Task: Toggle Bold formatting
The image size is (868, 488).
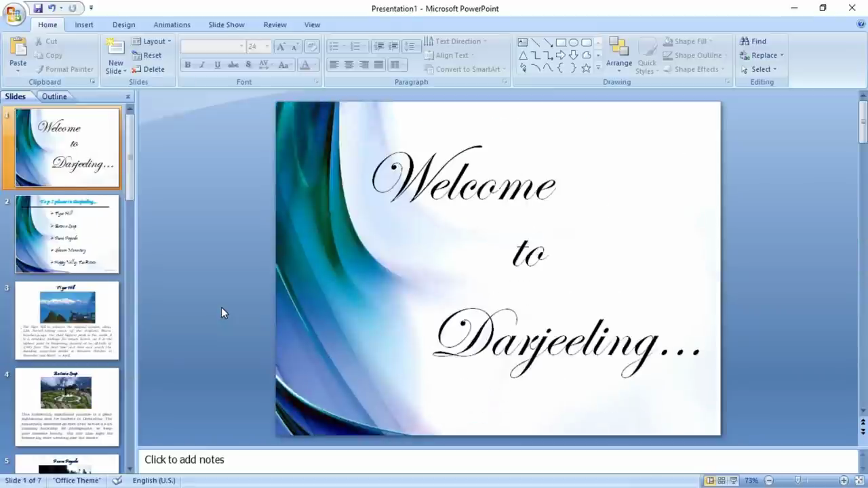Action: click(x=187, y=65)
